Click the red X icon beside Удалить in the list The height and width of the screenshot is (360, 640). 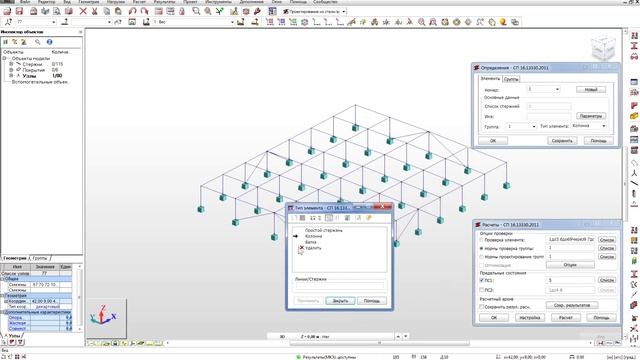[x=302, y=247]
